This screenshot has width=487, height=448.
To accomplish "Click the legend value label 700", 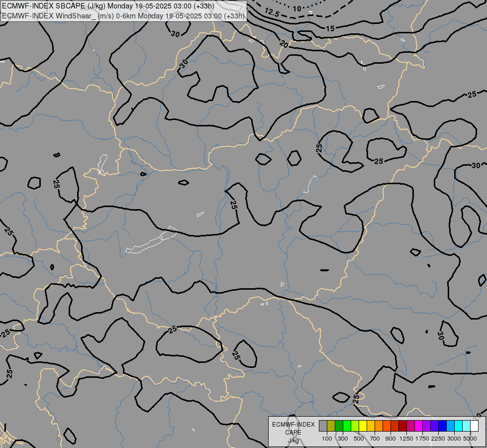I will 375,439.
